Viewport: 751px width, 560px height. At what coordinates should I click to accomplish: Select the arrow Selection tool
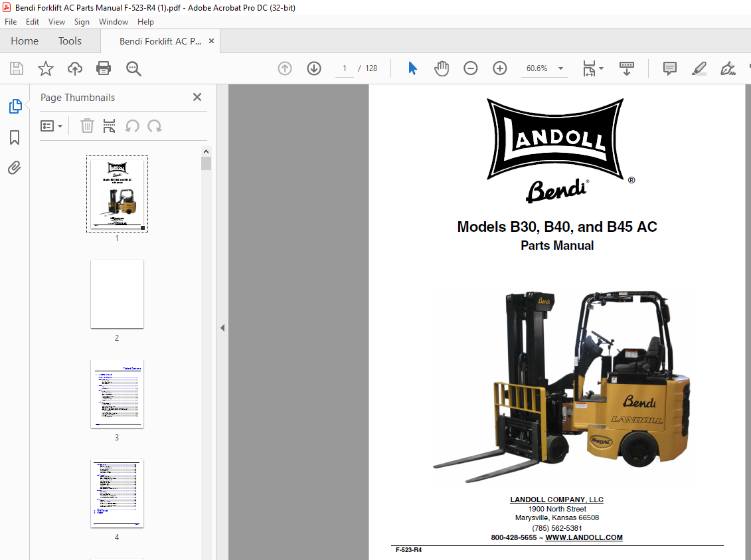(x=412, y=68)
